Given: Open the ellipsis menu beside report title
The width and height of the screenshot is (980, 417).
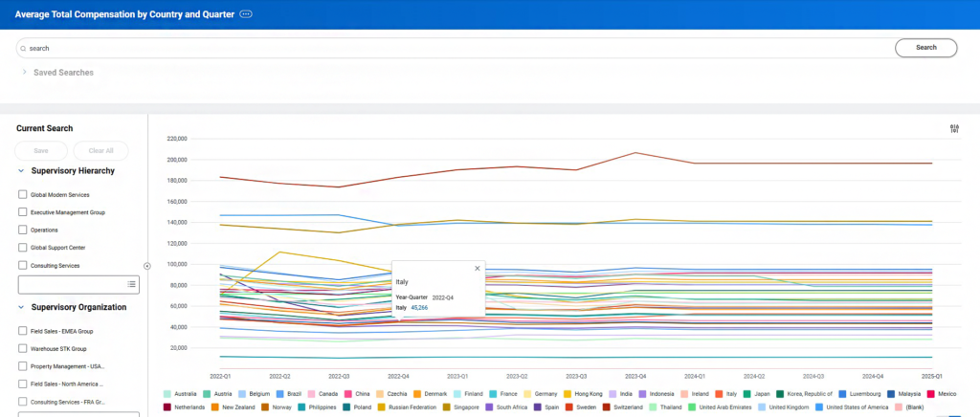Looking at the screenshot, I should tap(246, 14).
